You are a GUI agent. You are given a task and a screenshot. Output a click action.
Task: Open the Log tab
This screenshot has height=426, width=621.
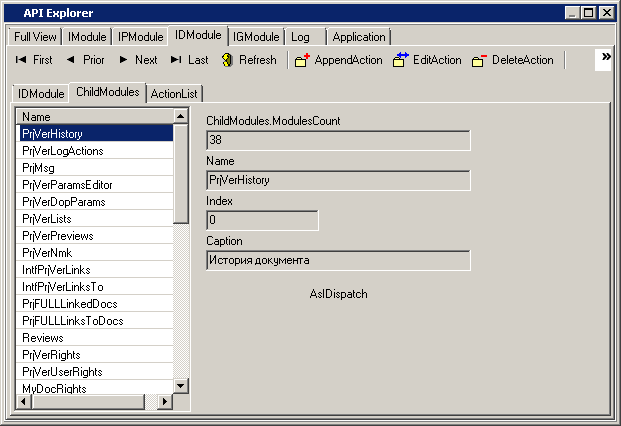click(300, 37)
